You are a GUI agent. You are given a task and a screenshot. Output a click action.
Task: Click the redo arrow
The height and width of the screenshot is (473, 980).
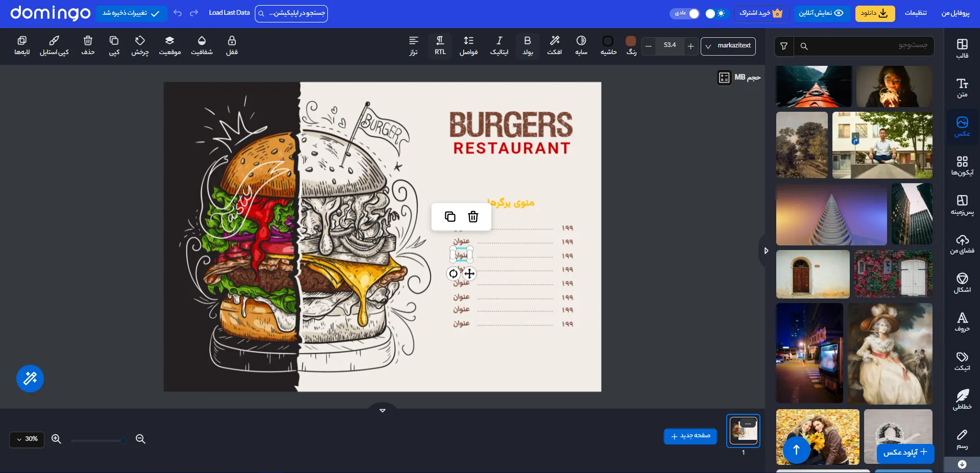pos(194,13)
